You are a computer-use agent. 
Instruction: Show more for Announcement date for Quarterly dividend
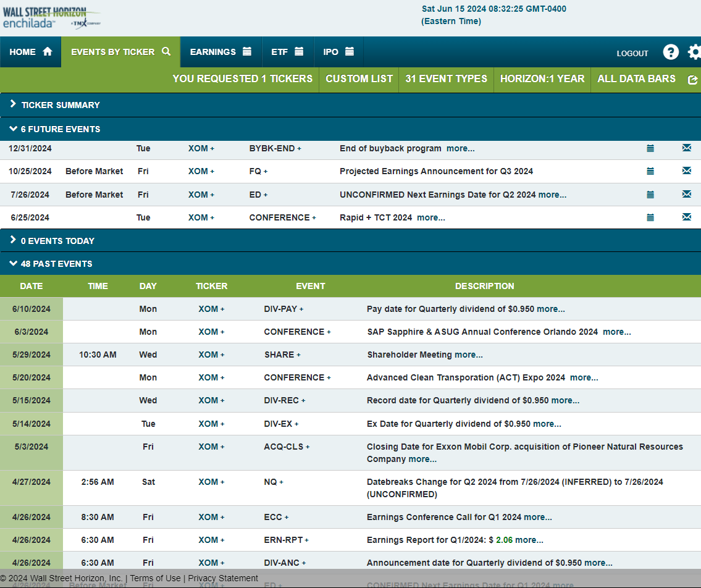click(x=598, y=563)
